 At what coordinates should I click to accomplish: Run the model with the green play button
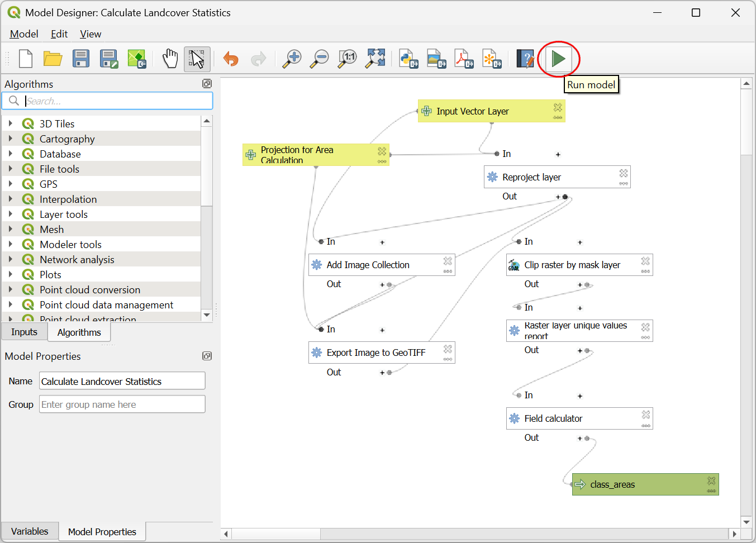click(x=558, y=59)
